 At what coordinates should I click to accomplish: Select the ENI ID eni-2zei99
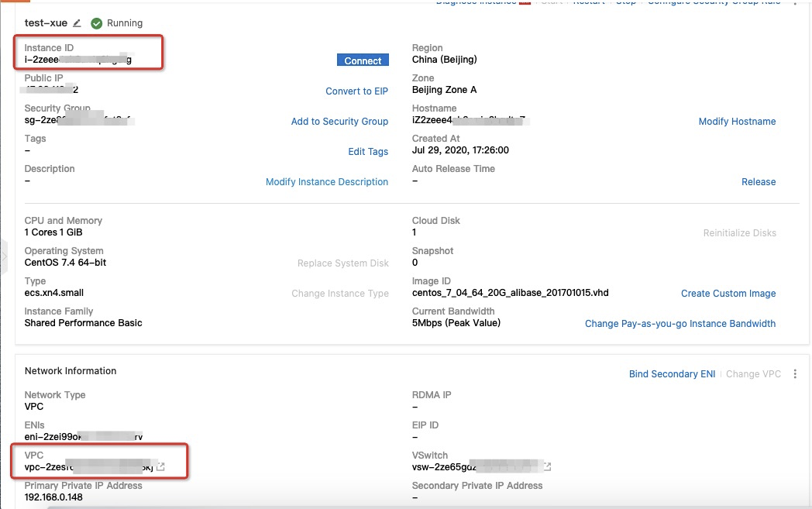84,436
